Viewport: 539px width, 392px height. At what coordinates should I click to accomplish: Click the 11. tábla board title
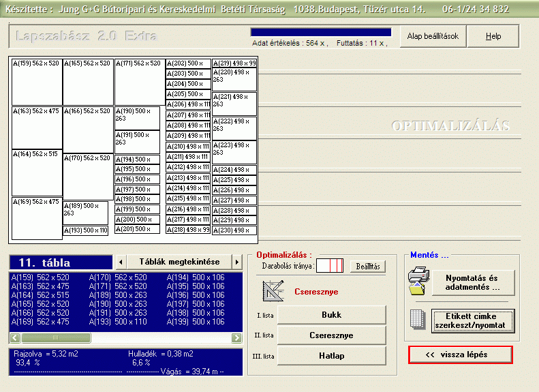click(x=61, y=262)
